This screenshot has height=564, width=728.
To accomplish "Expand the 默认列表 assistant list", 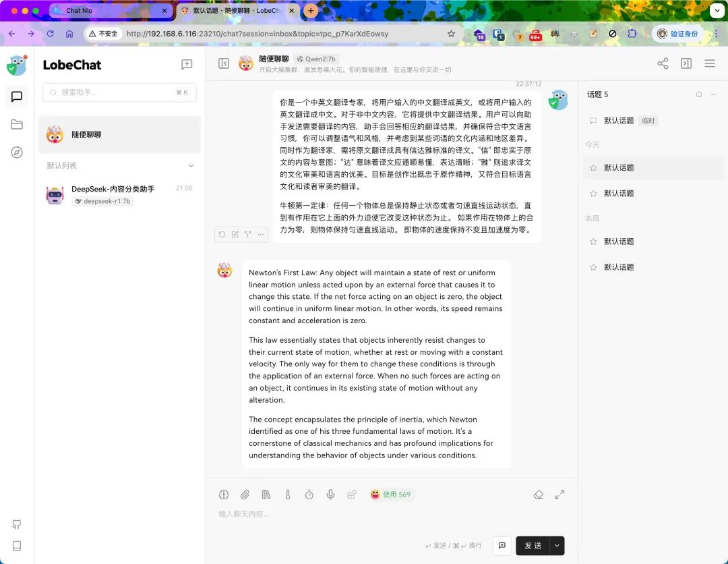I will (191, 165).
